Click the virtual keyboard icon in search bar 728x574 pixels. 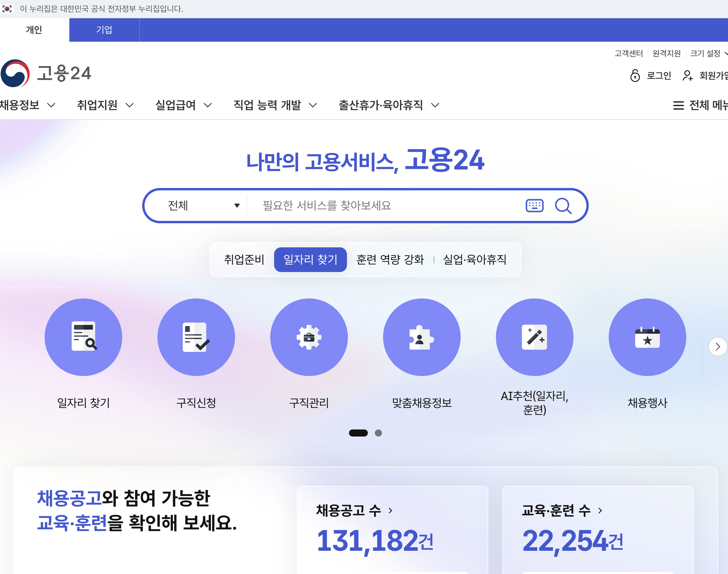[x=534, y=205]
